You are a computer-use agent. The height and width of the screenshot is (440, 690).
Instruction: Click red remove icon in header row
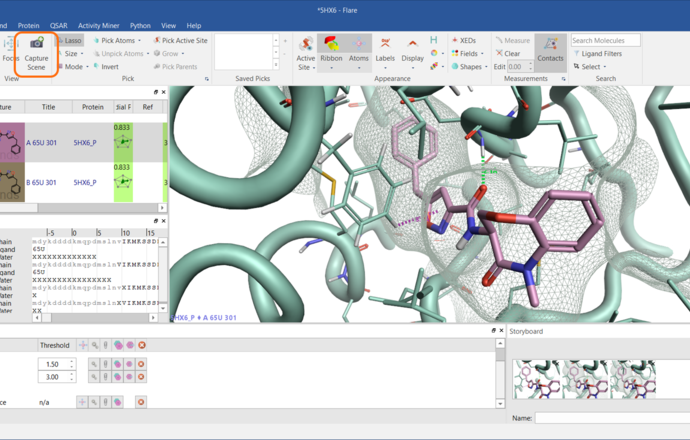coord(142,345)
